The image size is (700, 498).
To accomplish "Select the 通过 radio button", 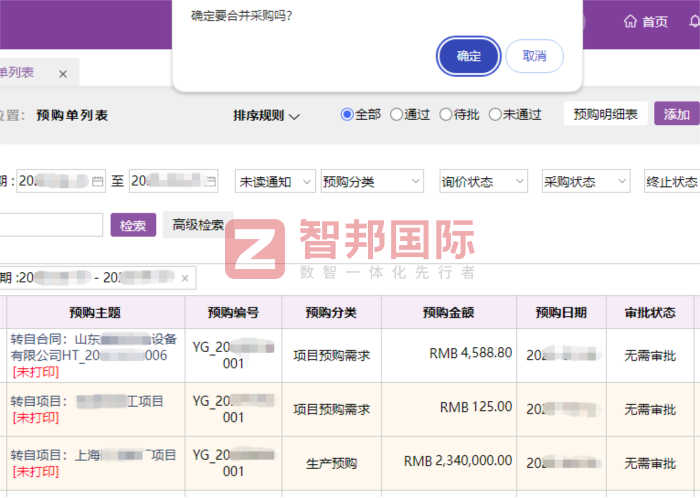I will point(396,115).
